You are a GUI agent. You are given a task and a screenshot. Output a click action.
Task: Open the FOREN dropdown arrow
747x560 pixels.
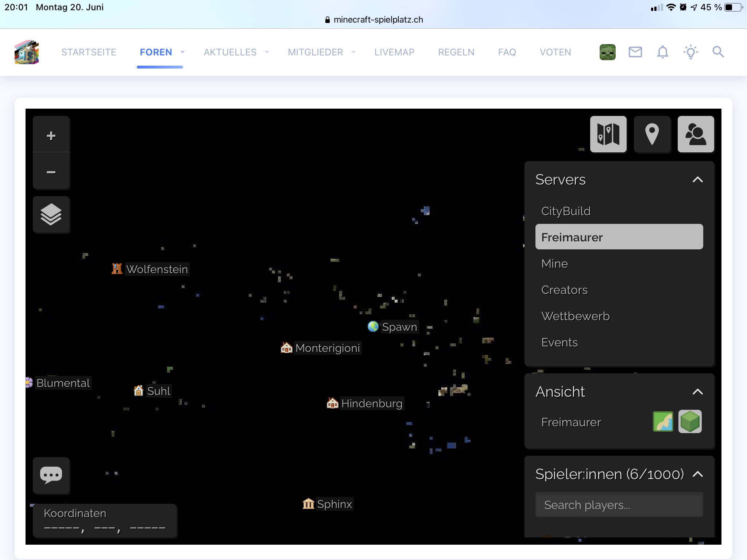point(182,52)
